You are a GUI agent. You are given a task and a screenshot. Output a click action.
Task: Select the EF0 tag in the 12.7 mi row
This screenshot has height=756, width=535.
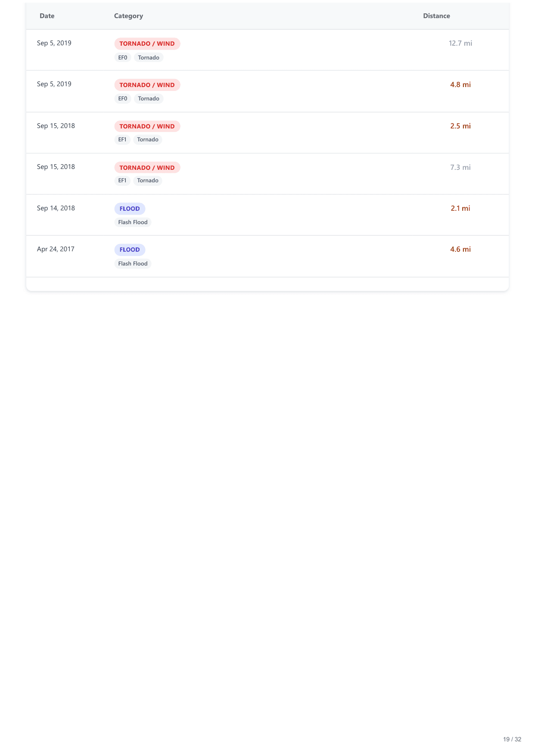123,57
